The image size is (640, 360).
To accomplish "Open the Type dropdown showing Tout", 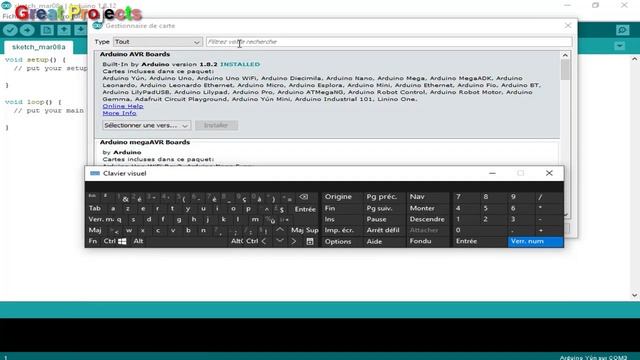I will (x=158, y=42).
